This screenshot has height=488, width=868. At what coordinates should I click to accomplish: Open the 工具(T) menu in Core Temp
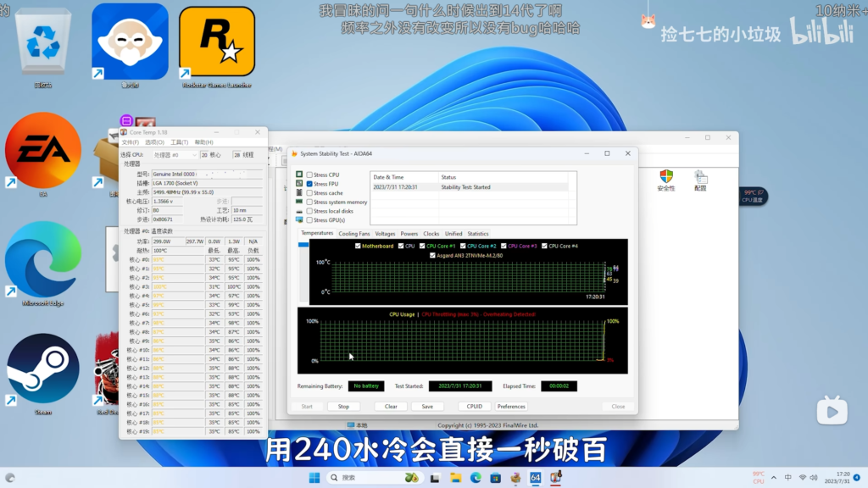click(180, 142)
